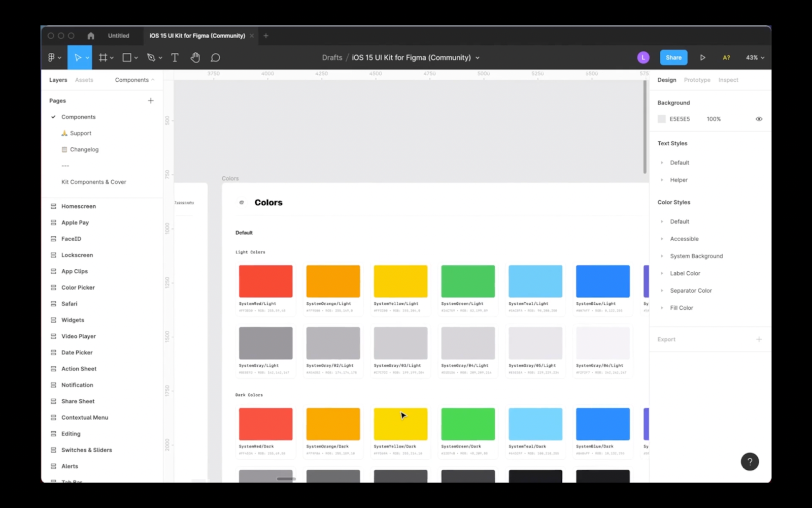
Task: Expand Helper text style group
Action: point(662,180)
